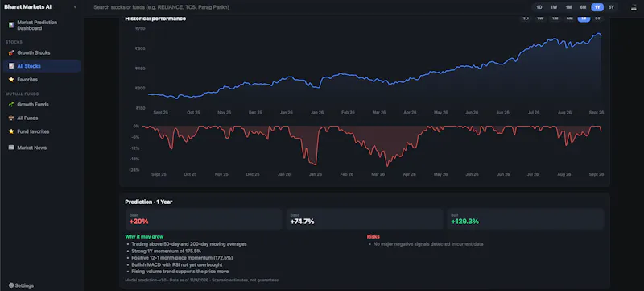Viewport: 644px width, 291px height.
Task: Click Mar 26 label on price chart
Action: (378, 113)
